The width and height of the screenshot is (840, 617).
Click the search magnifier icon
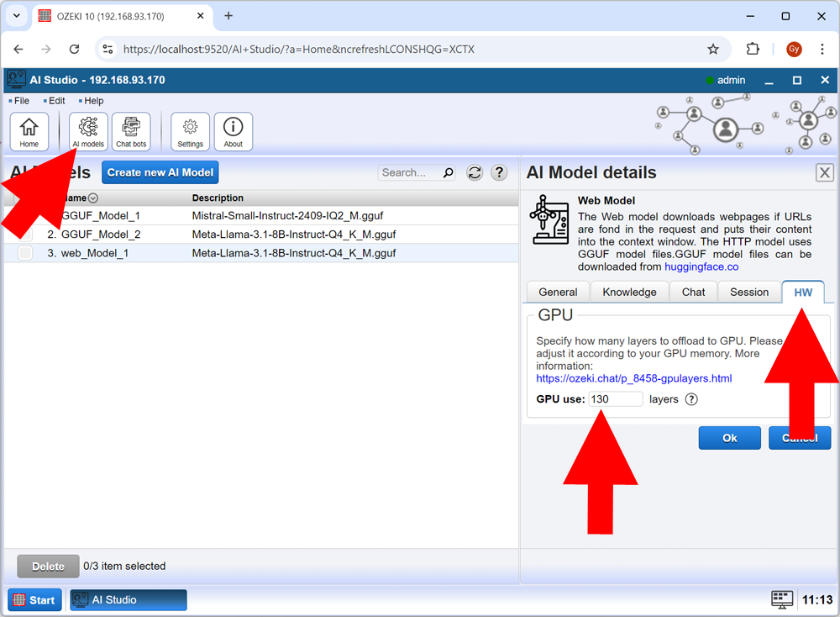(x=448, y=172)
